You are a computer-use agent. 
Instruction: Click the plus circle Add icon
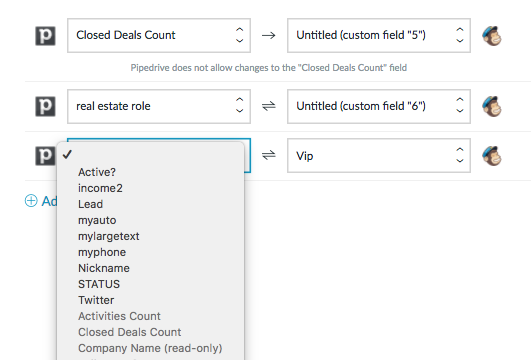click(x=31, y=200)
